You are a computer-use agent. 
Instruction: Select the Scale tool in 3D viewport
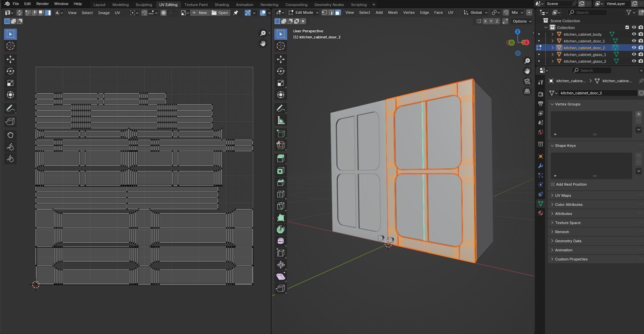[x=281, y=83]
